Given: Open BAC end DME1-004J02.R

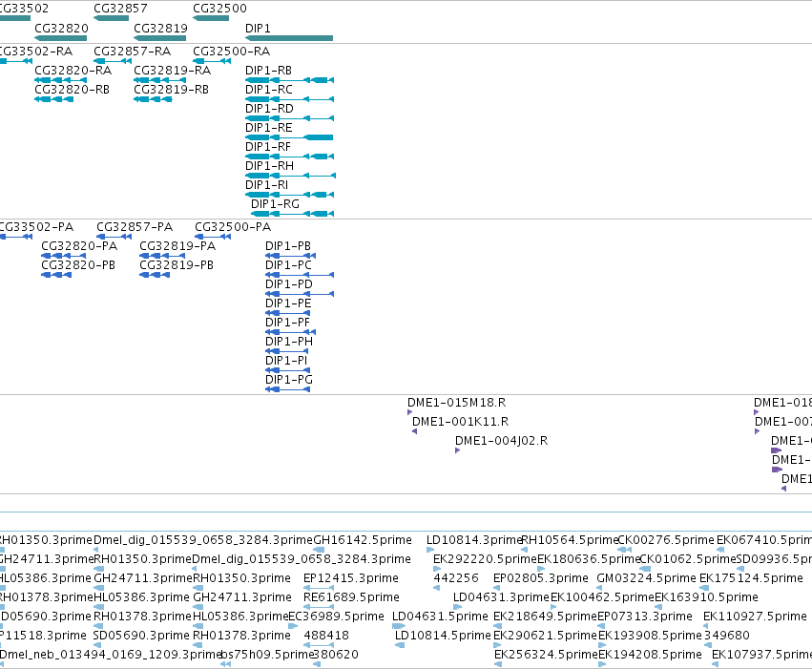Looking at the screenshot, I should pos(501,441).
